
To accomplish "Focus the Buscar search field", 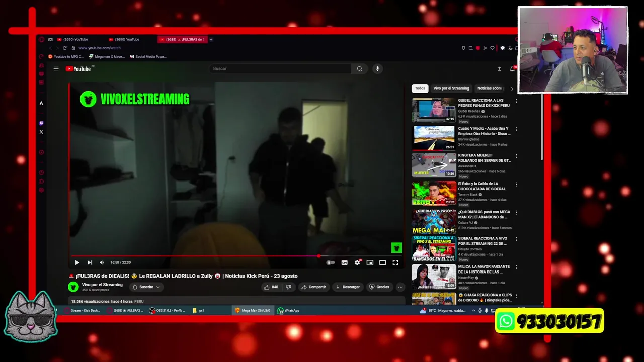I will pos(280,69).
